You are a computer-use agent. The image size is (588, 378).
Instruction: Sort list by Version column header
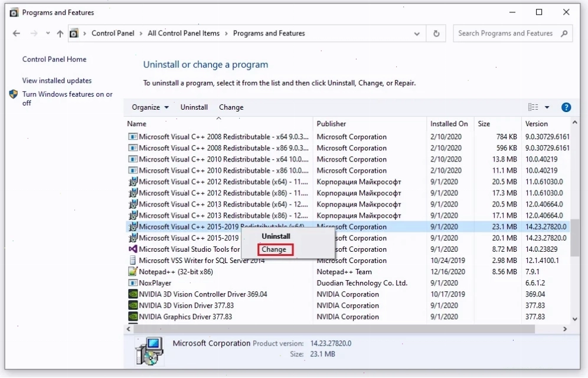[536, 124]
